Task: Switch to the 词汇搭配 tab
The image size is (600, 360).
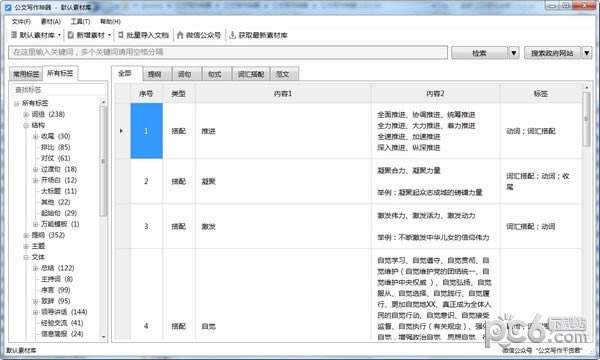Action: 251,74
